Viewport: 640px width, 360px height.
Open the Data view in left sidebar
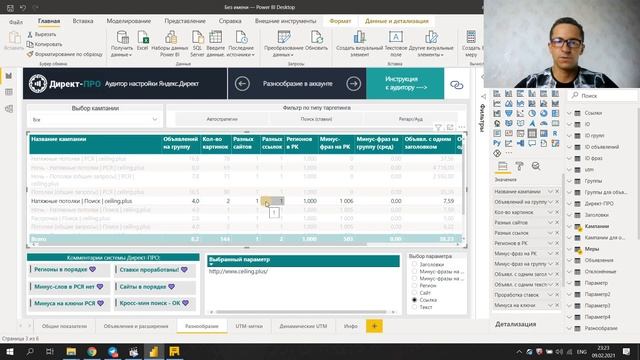point(9,93)
